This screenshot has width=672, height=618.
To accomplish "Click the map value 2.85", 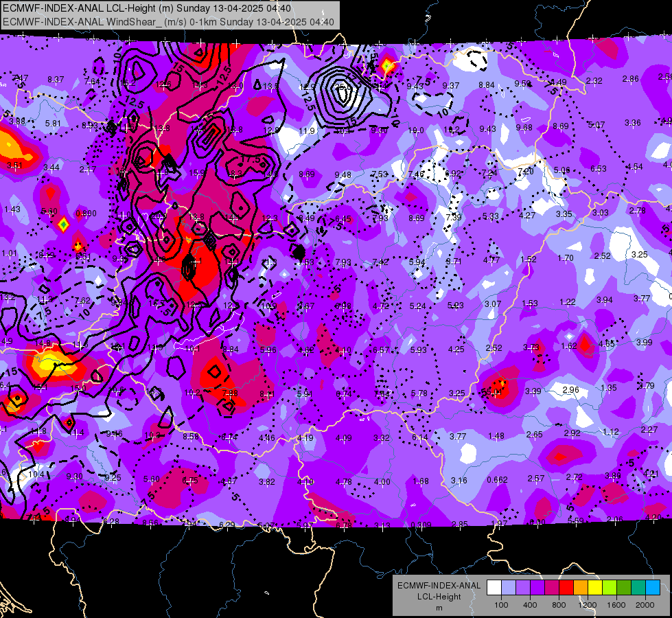I will (x=459, y=524).
